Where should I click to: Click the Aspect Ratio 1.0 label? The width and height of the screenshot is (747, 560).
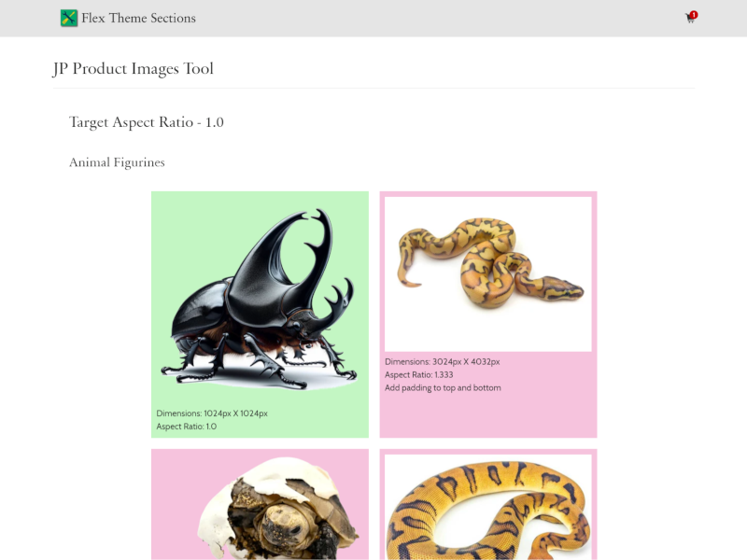pos(186,427)
